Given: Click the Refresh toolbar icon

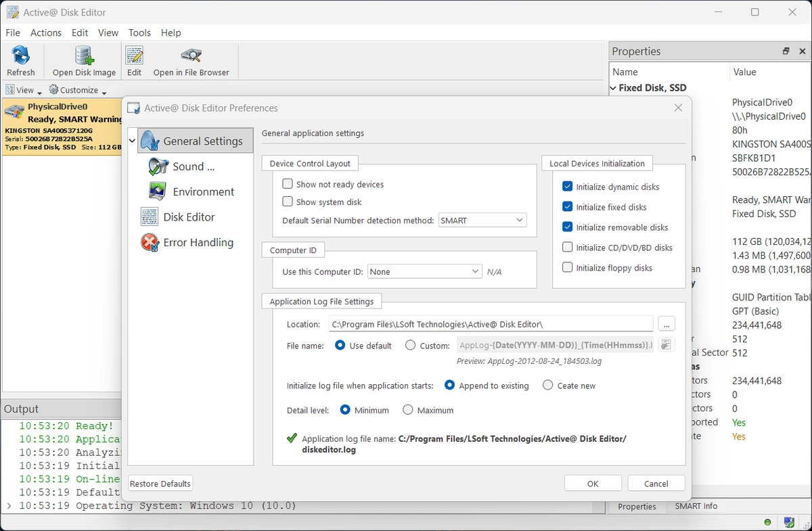Looking at the screenshot, I should coord(21,55).
